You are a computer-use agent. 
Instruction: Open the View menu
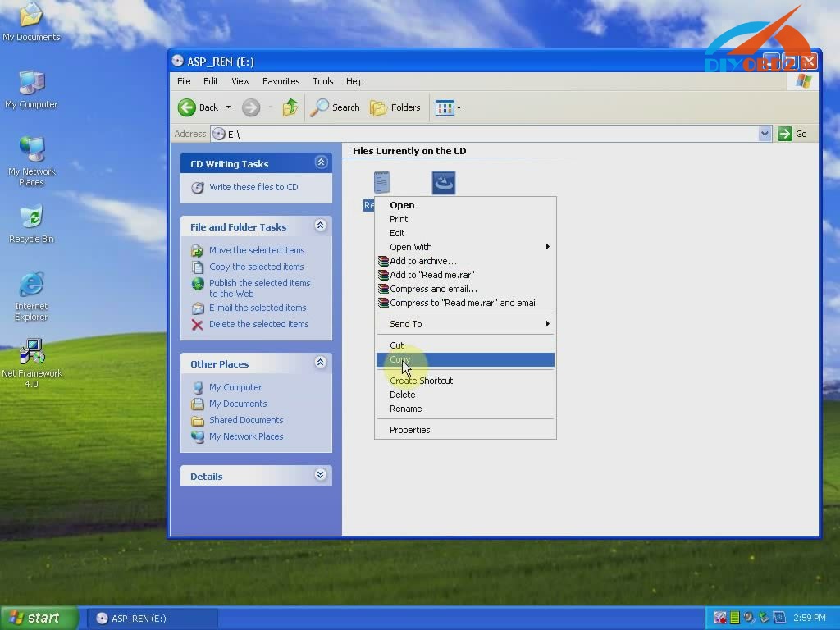[x=240, y=81]
